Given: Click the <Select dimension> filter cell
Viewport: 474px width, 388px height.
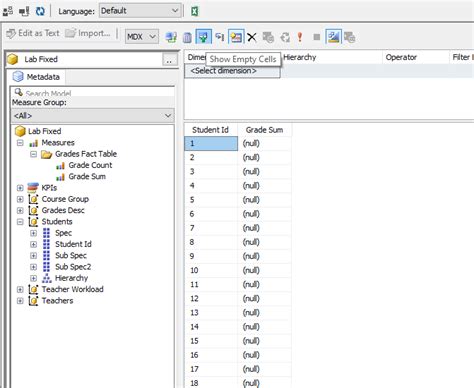Looking at the screenshot, I should pos(232,71).
